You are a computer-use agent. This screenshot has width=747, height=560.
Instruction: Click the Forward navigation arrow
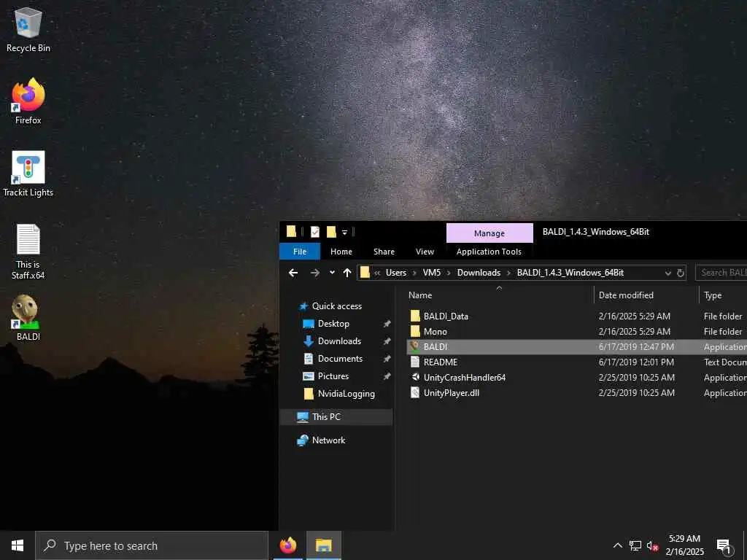[x=315, y=273]
